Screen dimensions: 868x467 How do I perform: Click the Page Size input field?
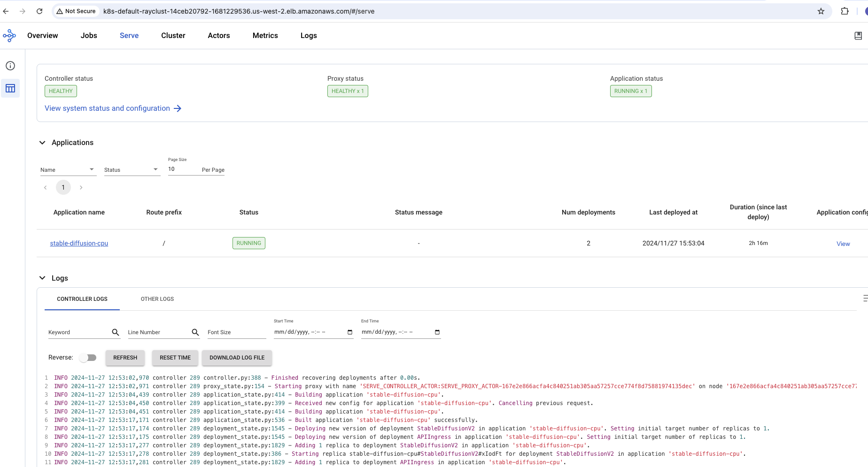point(183,169)
